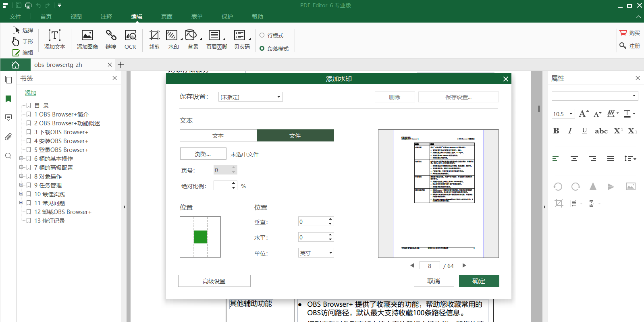Toggle italic in the properties panel

tap(570, 131)
